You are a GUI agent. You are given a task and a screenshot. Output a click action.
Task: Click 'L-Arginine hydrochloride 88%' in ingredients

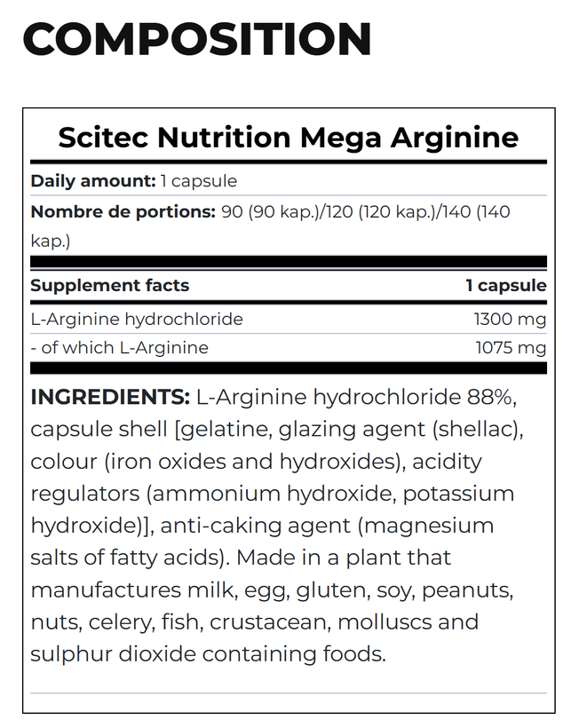click(x=355, y=398)
